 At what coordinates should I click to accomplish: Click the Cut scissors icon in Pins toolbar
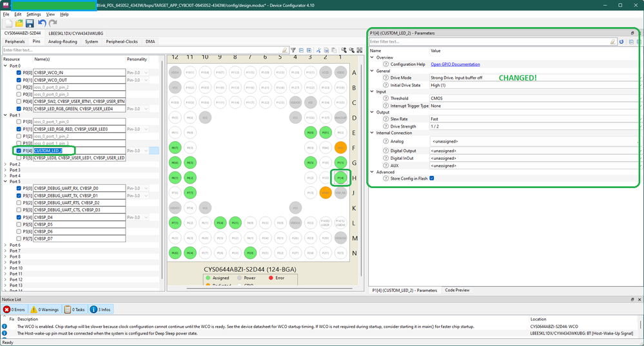pyautogui.click(x=318, y=50)
